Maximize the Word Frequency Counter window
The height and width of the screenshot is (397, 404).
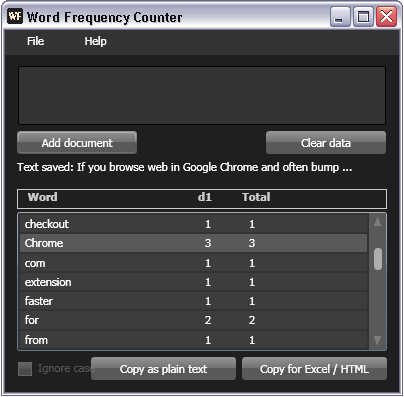coord(363,17)
